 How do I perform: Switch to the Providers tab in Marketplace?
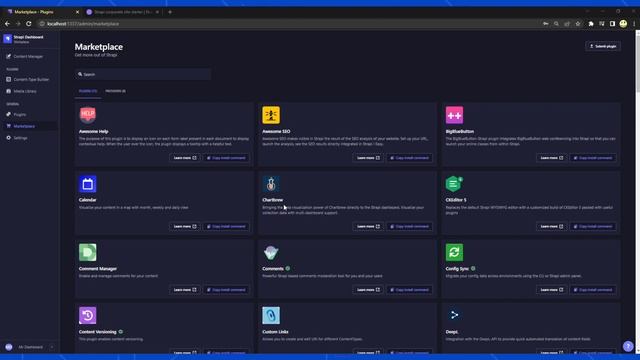coord(116,91)
